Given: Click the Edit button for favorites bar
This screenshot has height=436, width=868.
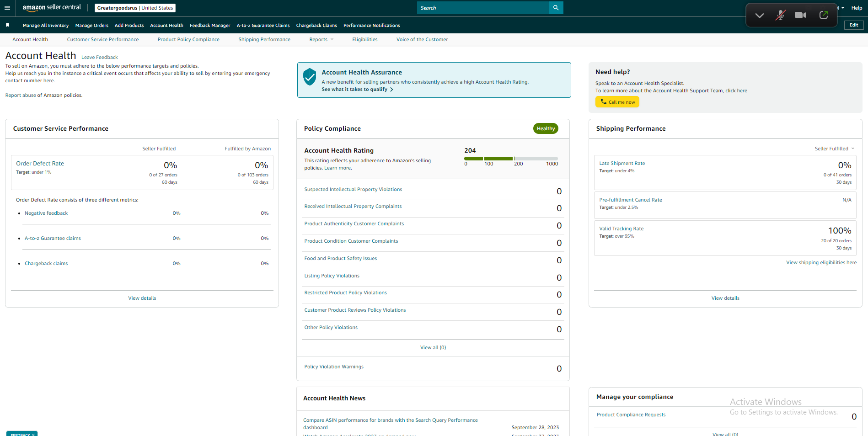Looking at the screenshot, I should [x=854, y=25].
